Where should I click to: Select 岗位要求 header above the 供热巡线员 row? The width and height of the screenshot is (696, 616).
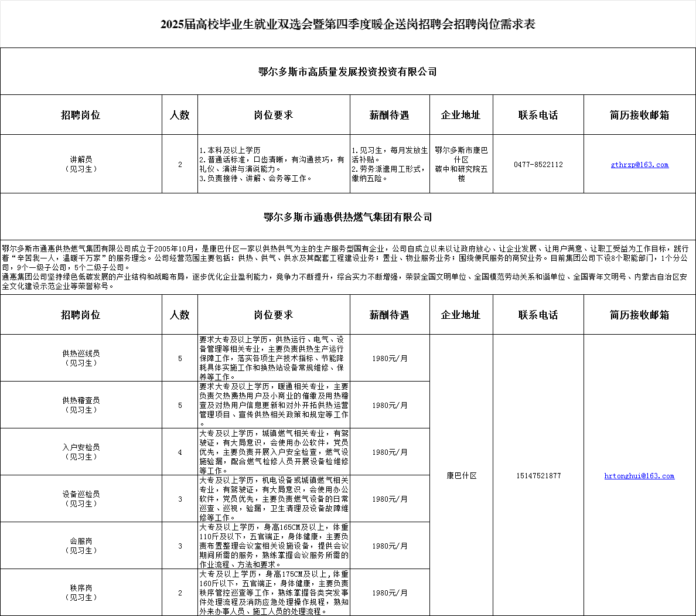[x=274, y=315]
